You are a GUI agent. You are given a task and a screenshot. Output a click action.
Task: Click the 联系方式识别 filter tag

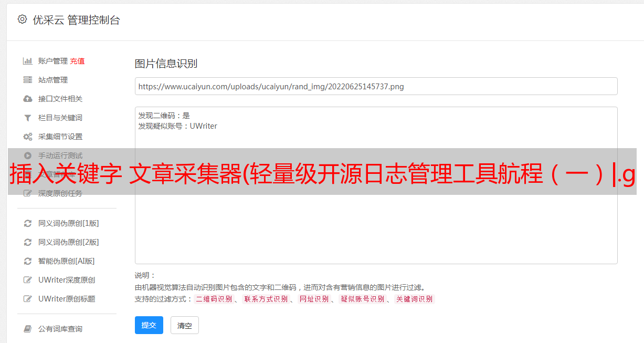(266, 299)
